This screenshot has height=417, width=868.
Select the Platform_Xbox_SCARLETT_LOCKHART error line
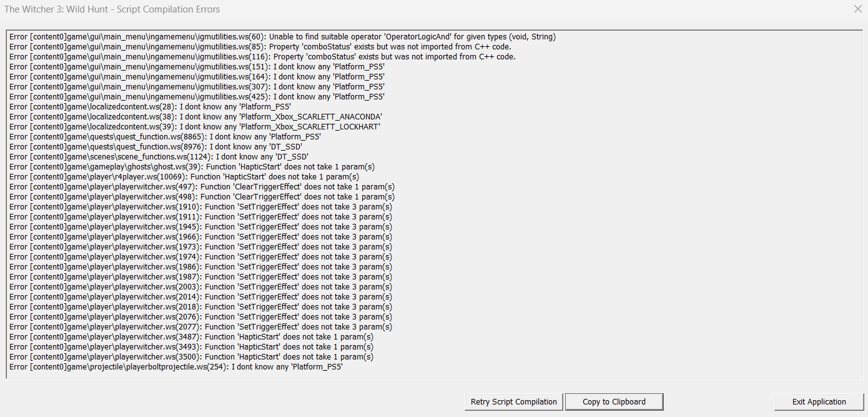point(195,127)
